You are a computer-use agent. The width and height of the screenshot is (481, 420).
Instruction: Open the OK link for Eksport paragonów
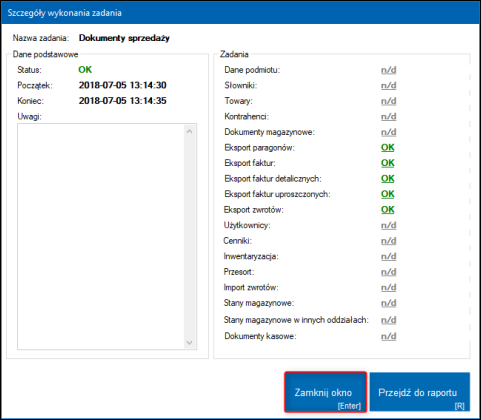click(x=388, y=148)
